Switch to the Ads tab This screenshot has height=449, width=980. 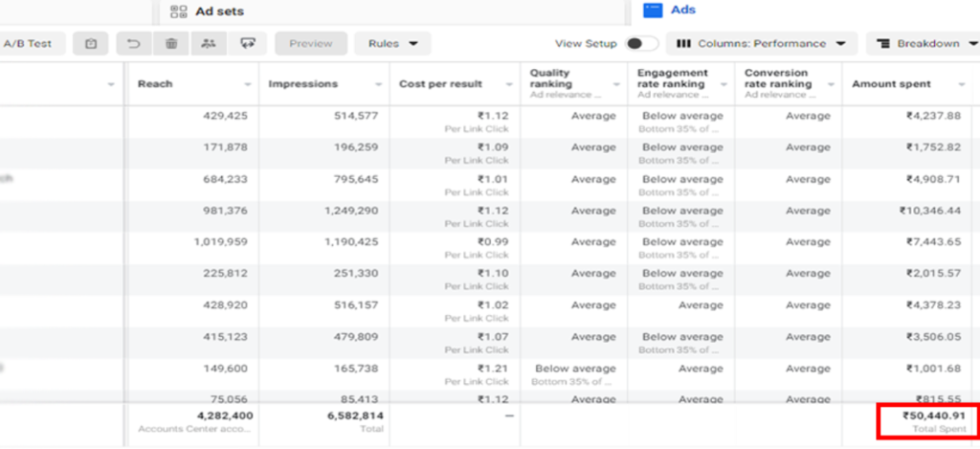[x=683, y=11]
